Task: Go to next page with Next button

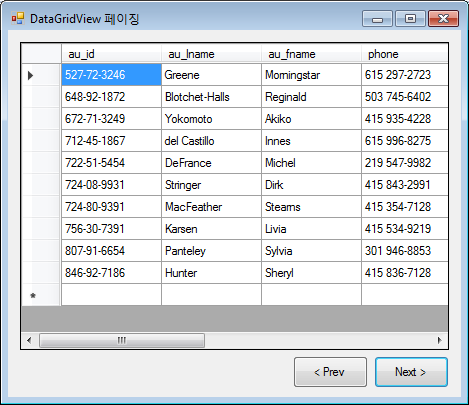Action: coord(411,372)
